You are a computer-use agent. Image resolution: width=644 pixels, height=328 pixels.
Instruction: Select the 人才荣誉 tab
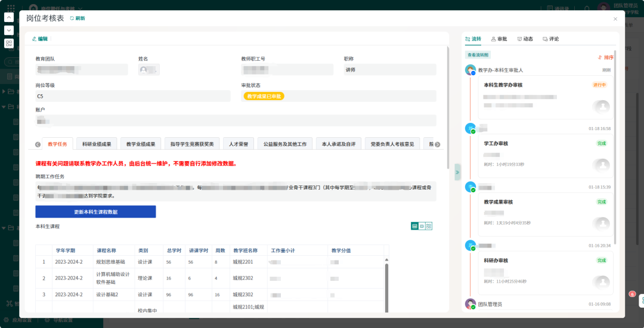(239, 144)
